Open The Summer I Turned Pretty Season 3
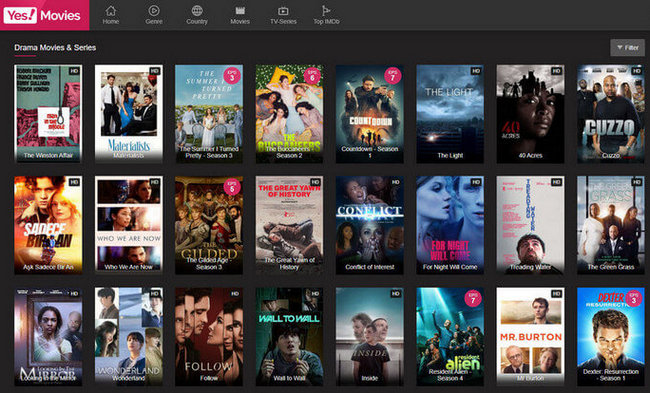Image resolution: width=650 pixels, height=393 pixels. click(x=209, y=114)
